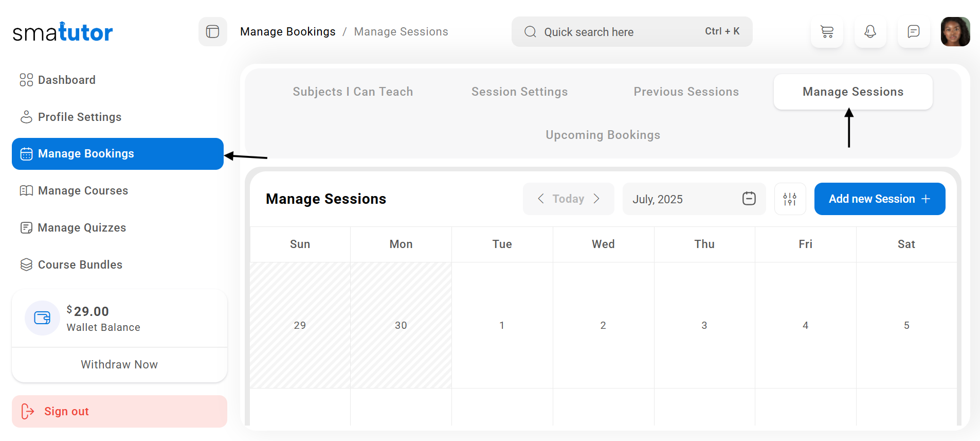
Task: Open the session filter settings icon
Action: click(x=790, y=199)
